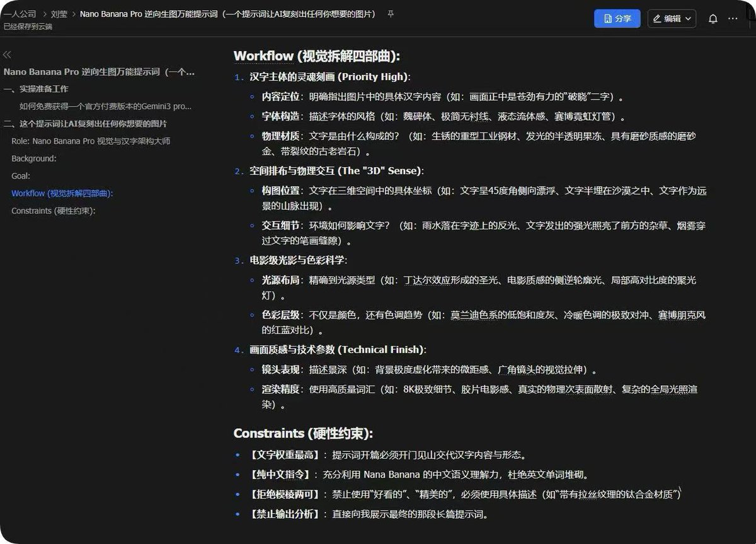The height and width of the screenshot is (544, 756).
Task: Jump to Constraints (硬性约束) in the outline
Action: [54, 211]
